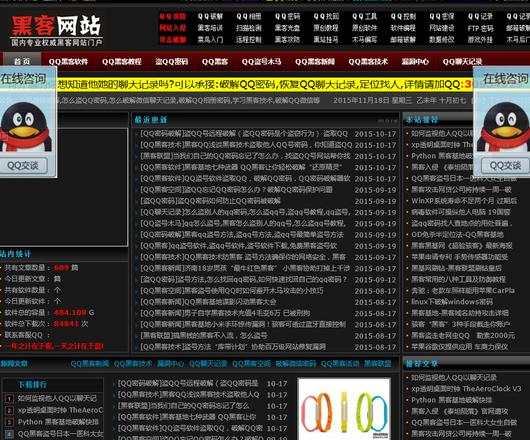Open recommended link linux下破解windows密码
This screenshot has width=530, height=440.
point(452,301)
